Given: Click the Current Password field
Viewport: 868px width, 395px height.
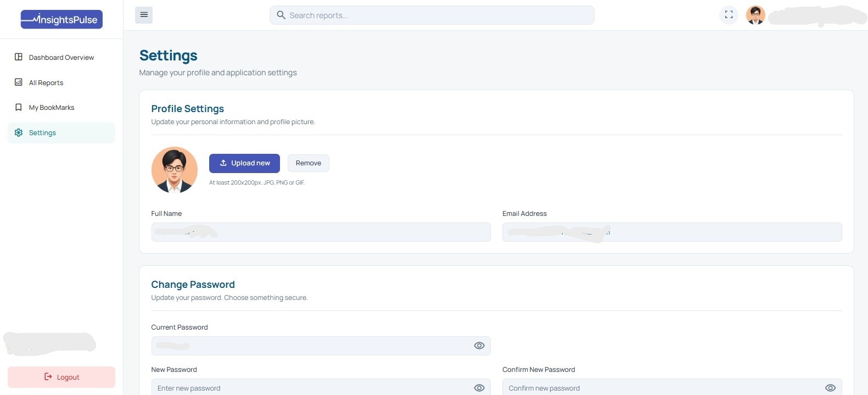Looking at the screenshot, I should click(321, 346).
